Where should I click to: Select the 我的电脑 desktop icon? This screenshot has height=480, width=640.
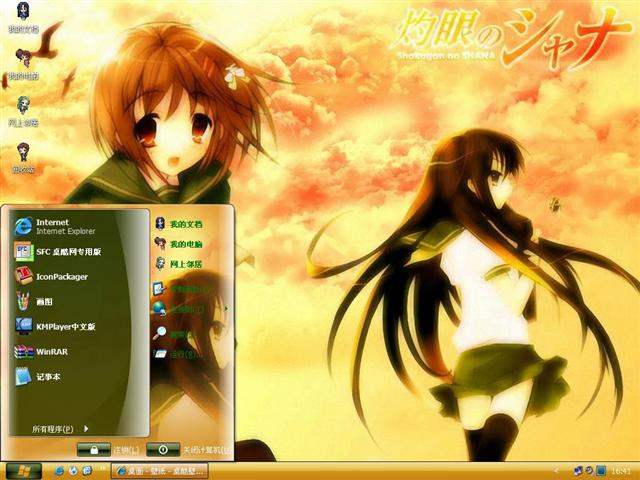pos(23,64)
